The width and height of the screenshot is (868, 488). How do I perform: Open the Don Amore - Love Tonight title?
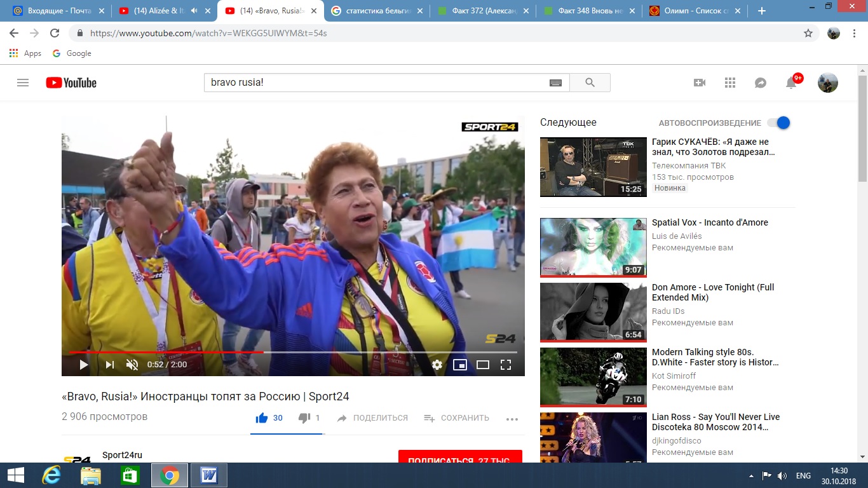pos(713,292)
